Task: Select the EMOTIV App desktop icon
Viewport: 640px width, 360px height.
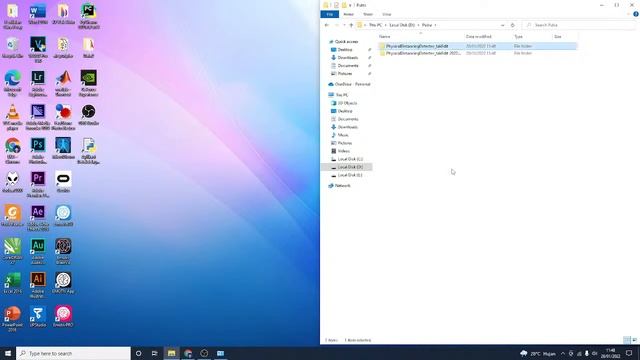Action: (x=63, y=283)
